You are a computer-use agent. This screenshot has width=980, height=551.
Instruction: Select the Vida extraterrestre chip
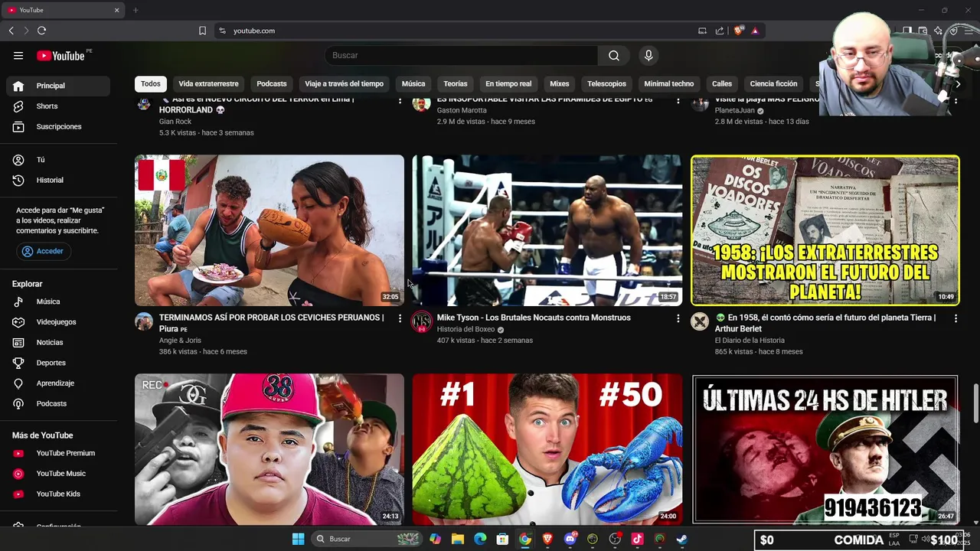pos(208,83)
